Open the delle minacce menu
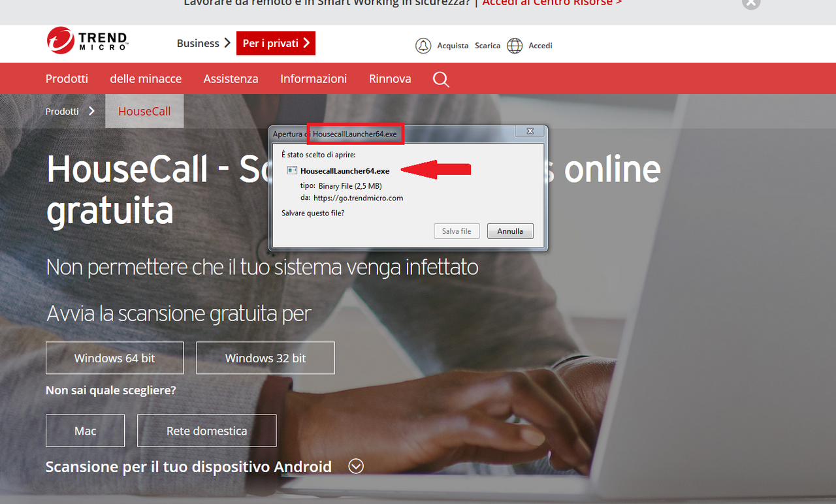The width and height of the screenshot is (836, 504). [x=146, y=79]
